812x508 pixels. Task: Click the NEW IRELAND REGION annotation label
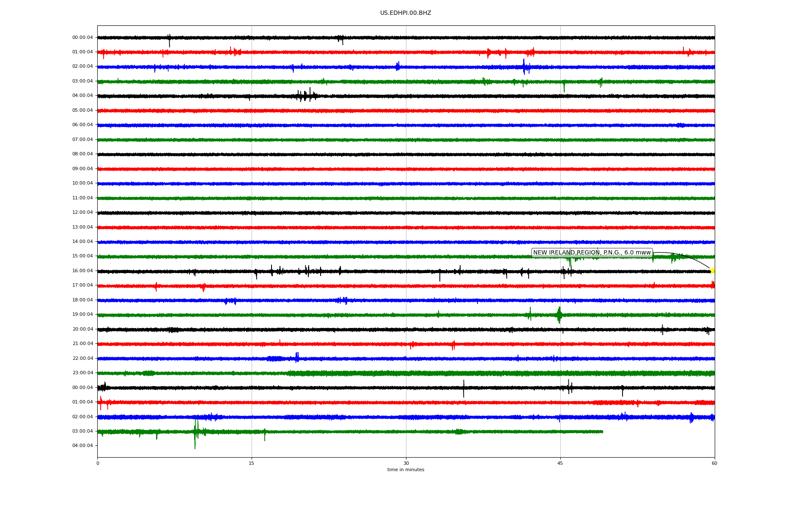[x=592, y=253]
